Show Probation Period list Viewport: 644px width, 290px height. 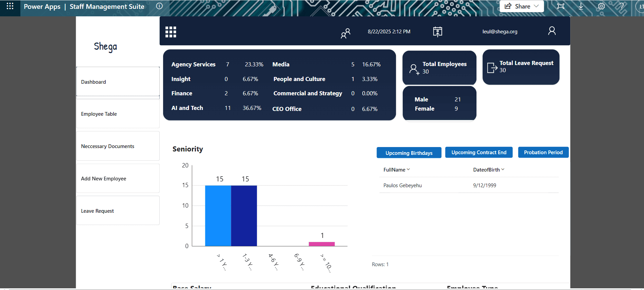543,152
